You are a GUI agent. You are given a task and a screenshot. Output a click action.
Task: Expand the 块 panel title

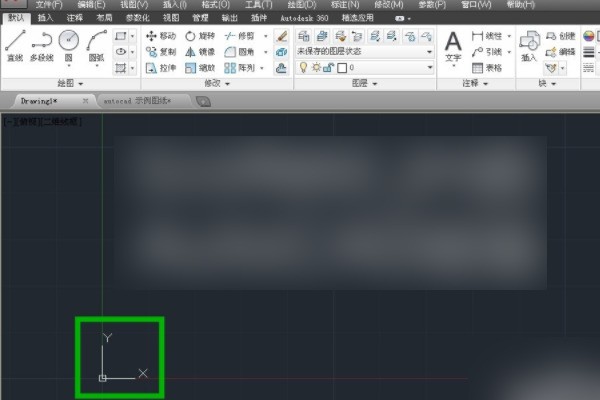(547, 83)
